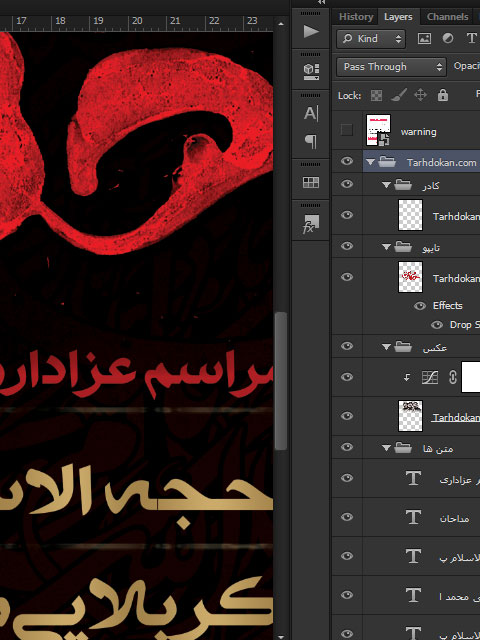Filter layers by adjustment layers icon
The width and height of the screenshot is (480, 640).
click(448, 39)
